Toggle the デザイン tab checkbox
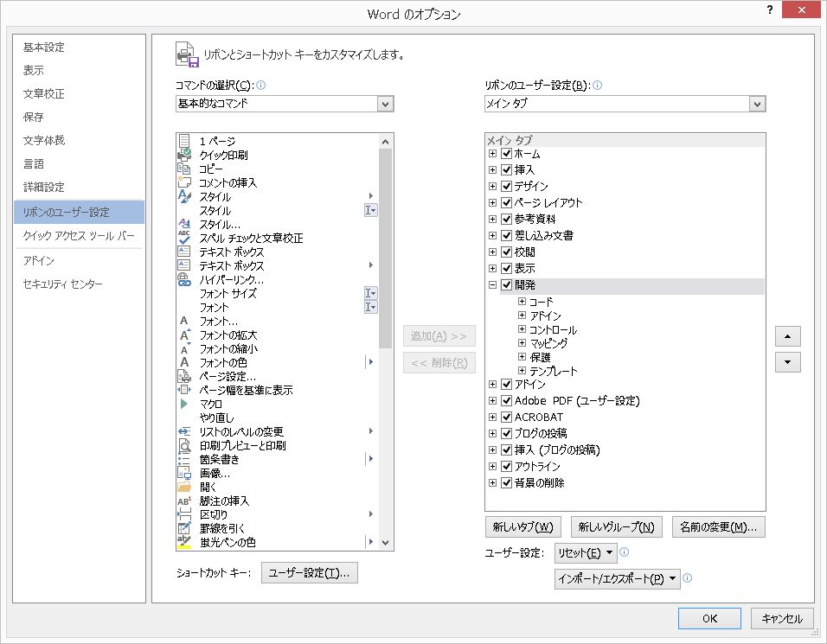The height and width of the screenshot is (644, 827). pyautogui.click(x=506, y=186)
